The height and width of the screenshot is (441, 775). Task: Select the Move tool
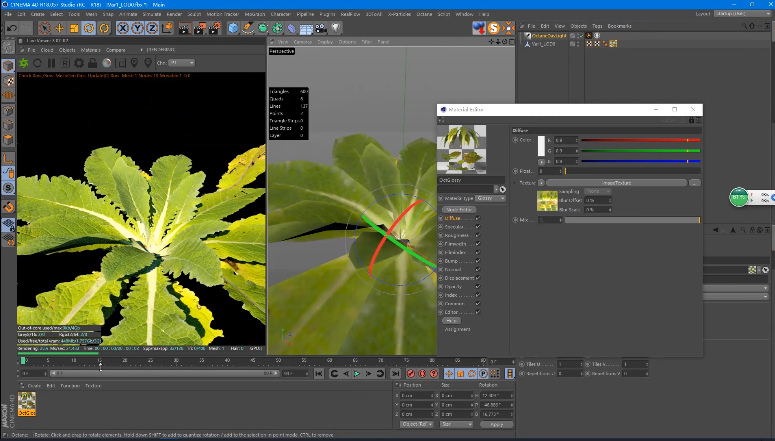pos(59,28)
